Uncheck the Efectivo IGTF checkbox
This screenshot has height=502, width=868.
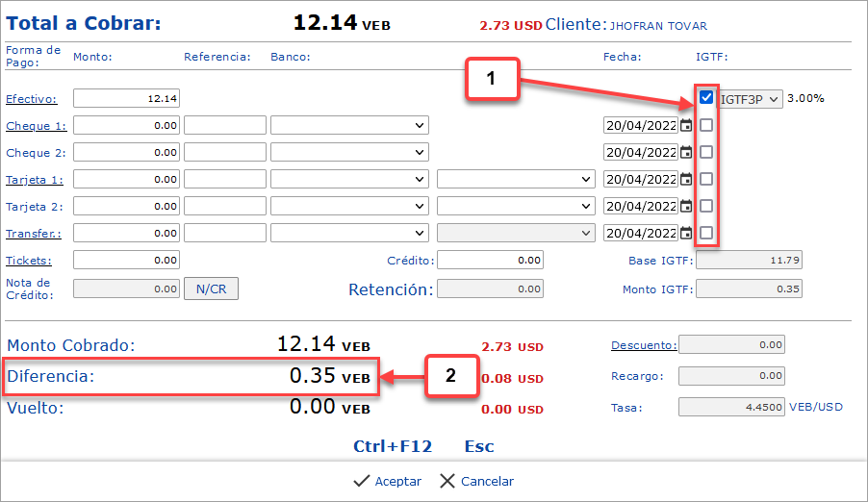pos(705,97)
